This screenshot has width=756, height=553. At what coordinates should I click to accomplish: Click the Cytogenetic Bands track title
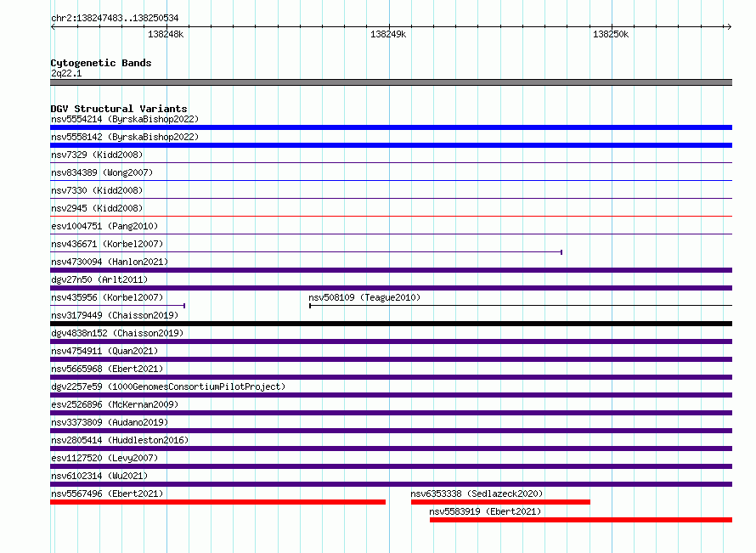(x=101, y=63)
